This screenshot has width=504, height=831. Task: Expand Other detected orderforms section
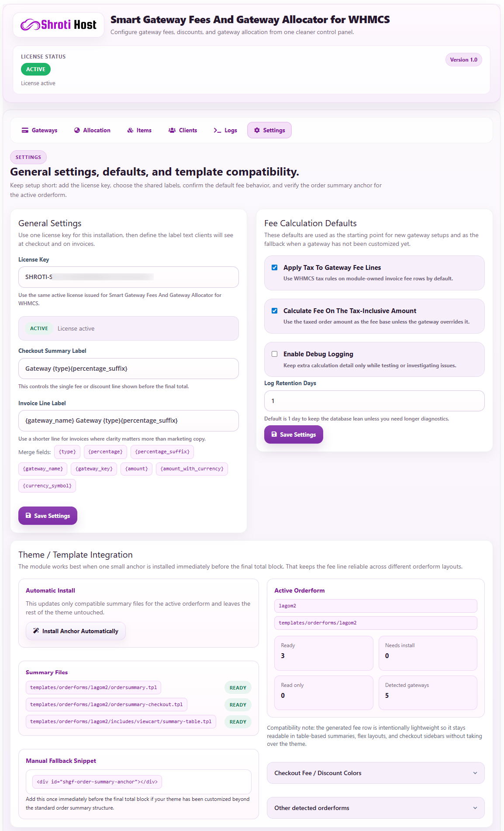click(375, 807)
